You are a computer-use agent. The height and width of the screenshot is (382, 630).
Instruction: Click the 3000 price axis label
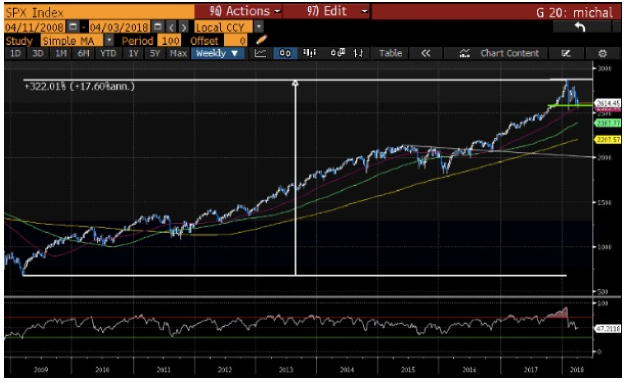click(605, 68)
